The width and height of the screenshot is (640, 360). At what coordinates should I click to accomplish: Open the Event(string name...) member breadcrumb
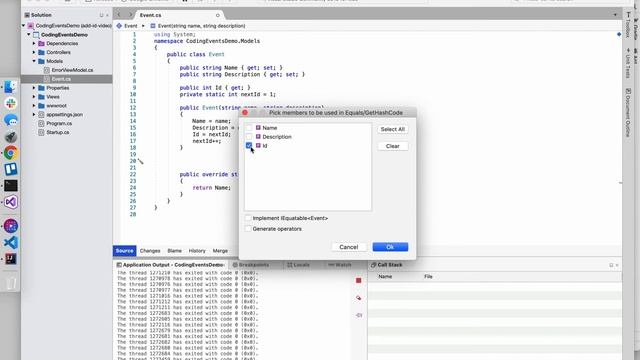[198, 26]
